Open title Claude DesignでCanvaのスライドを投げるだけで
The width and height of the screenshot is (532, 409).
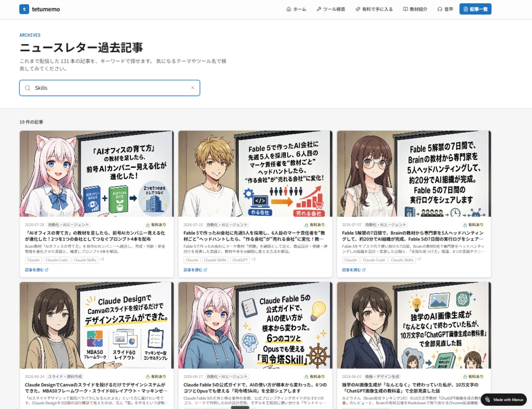point(96,388)
